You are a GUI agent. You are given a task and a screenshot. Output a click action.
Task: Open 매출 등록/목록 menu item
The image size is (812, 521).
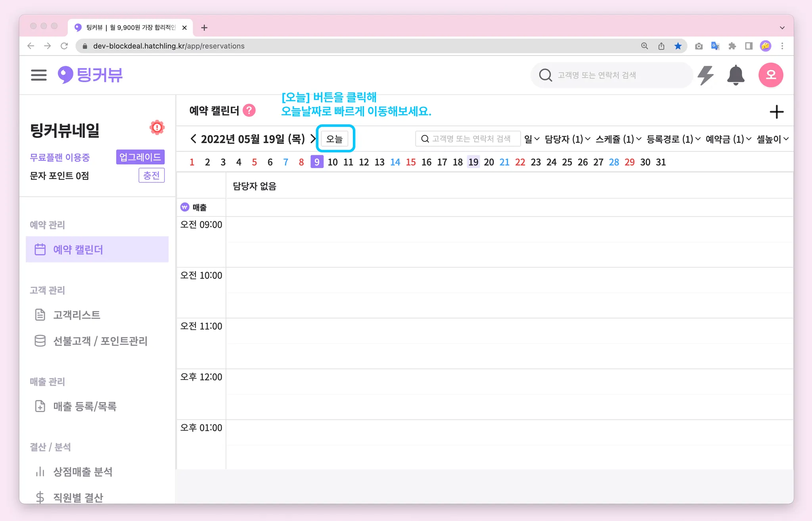point(84,406)
